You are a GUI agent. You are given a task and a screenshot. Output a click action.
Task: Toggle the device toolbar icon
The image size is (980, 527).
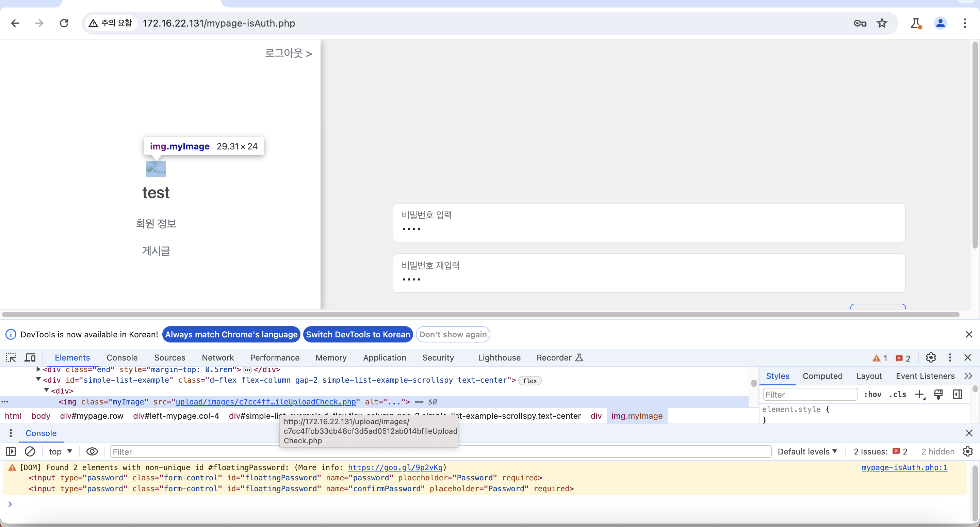click(30, 358)
